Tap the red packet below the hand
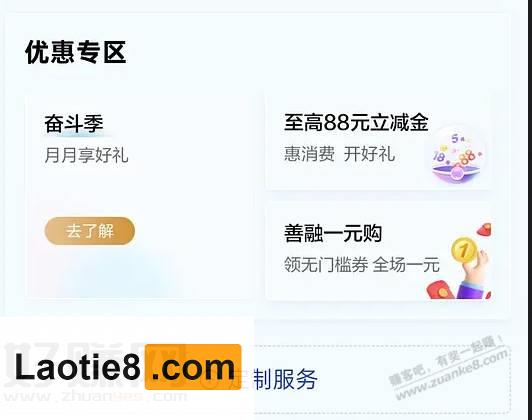Screen dimensions: 532x420 point(440,290)
